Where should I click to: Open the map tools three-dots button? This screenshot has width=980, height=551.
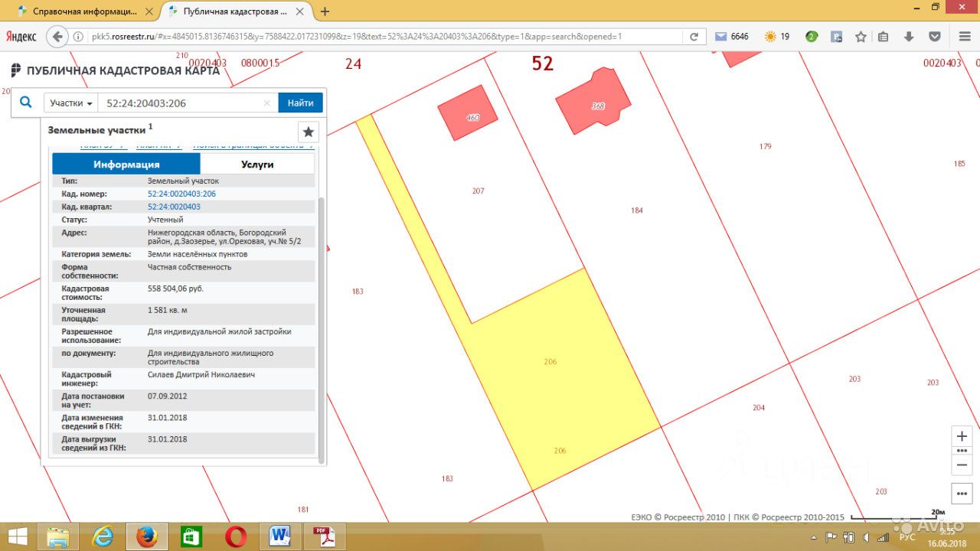962,494
